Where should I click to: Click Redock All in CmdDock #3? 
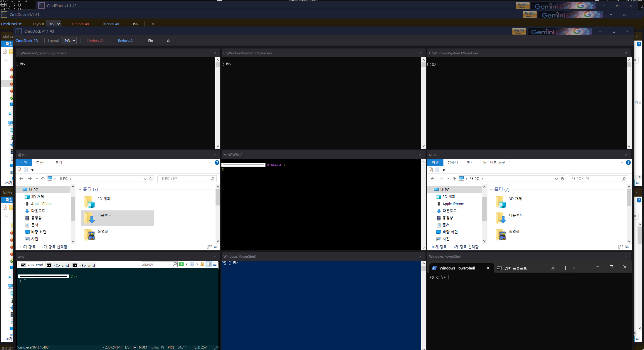tap(126, 41)
